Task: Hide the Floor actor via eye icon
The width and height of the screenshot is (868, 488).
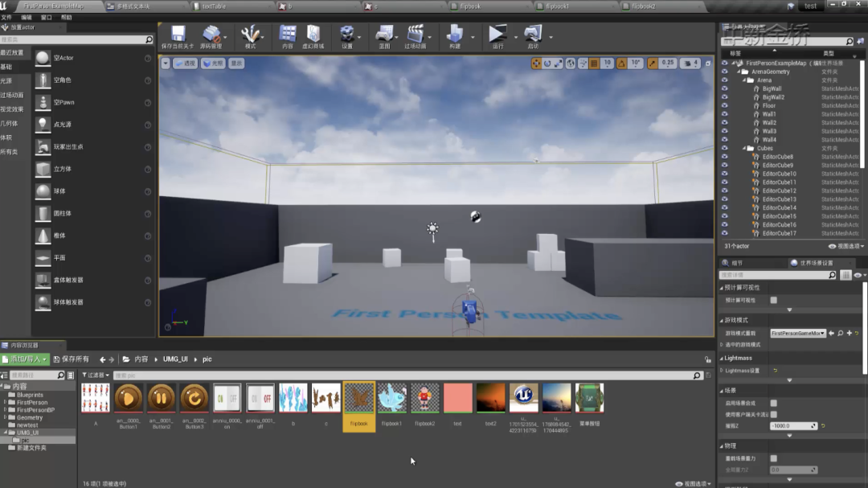Action: click(725, 106)
